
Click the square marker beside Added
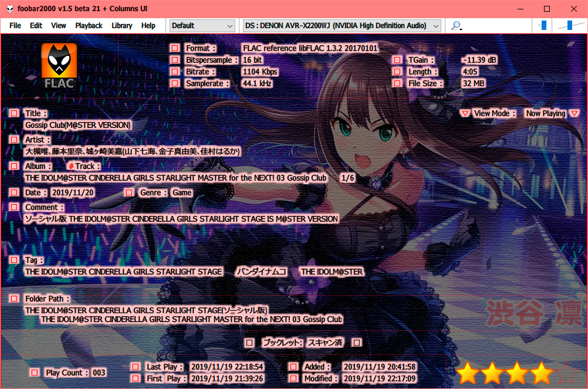[x=293, y=367]
